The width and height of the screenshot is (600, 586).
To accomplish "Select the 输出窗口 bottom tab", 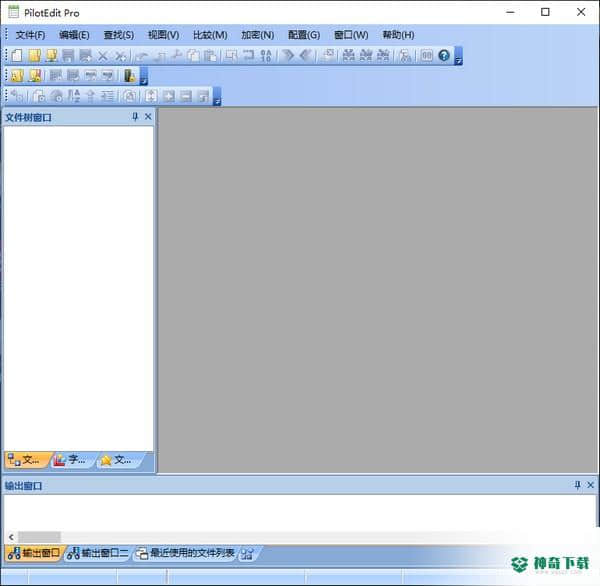I will point(34,553).
